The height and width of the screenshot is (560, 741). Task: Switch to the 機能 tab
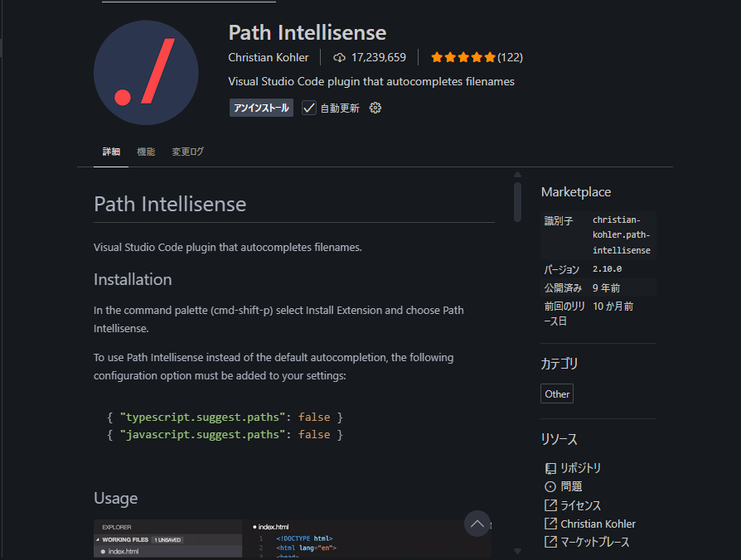pos(146,152)
